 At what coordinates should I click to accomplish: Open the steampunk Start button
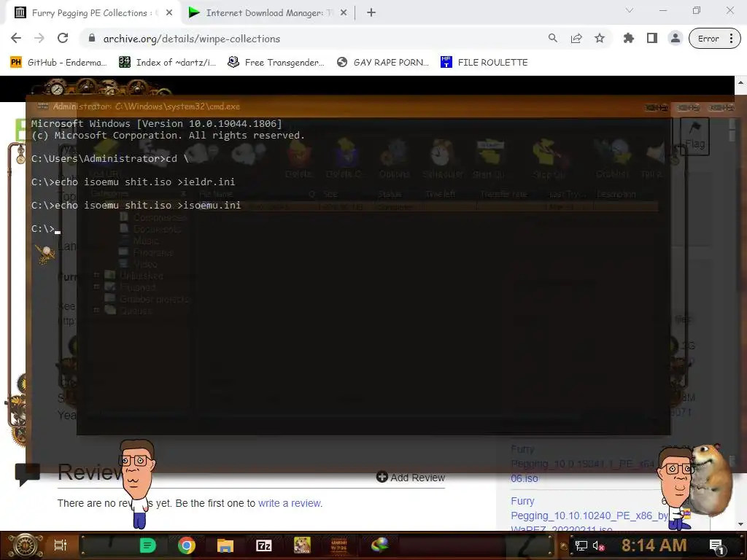25,545
